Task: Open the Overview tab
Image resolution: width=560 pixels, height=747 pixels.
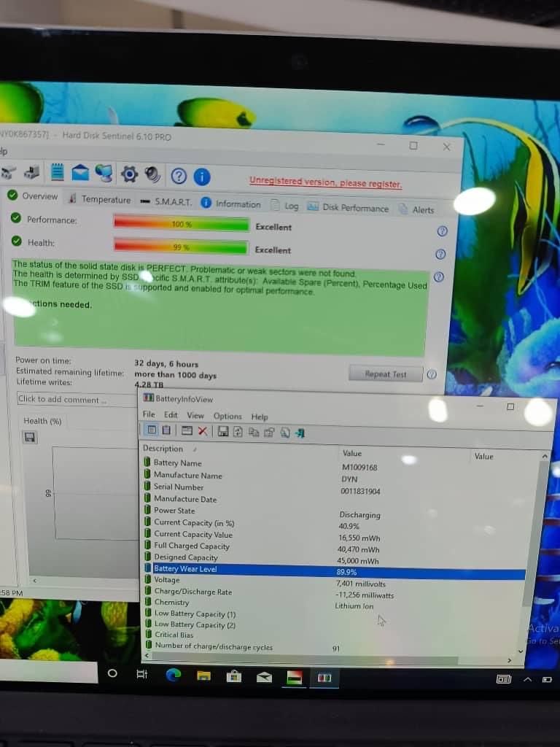Action: pyautogui.click(x=32, y=196)
